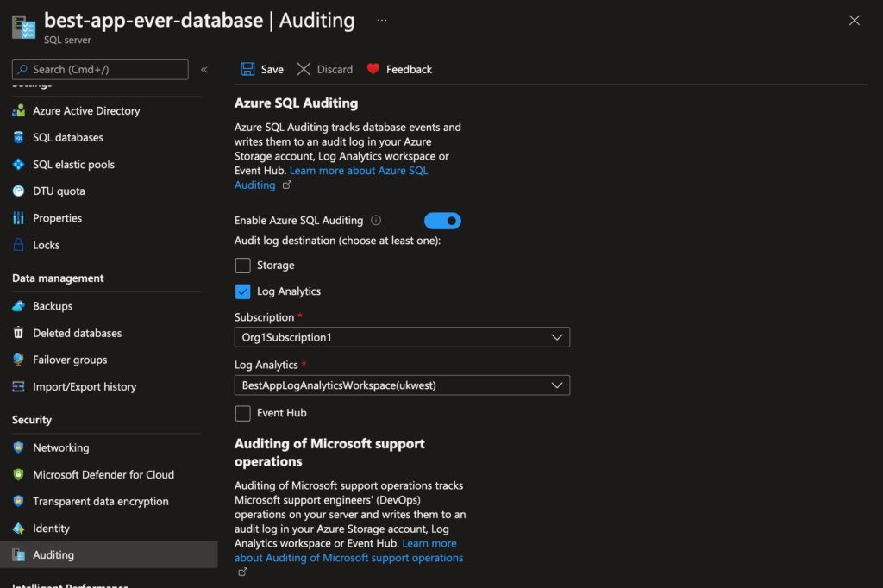Click the Properties bars icon
Screen dimensions: 883x588
[19, 218]
